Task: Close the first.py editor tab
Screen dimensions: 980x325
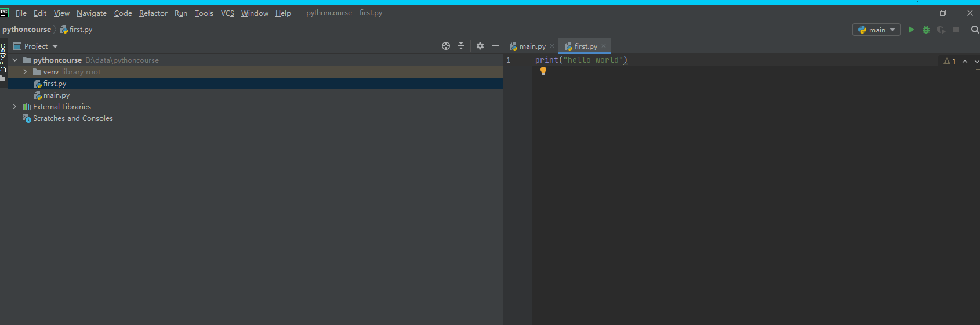Action: [604, 46]
